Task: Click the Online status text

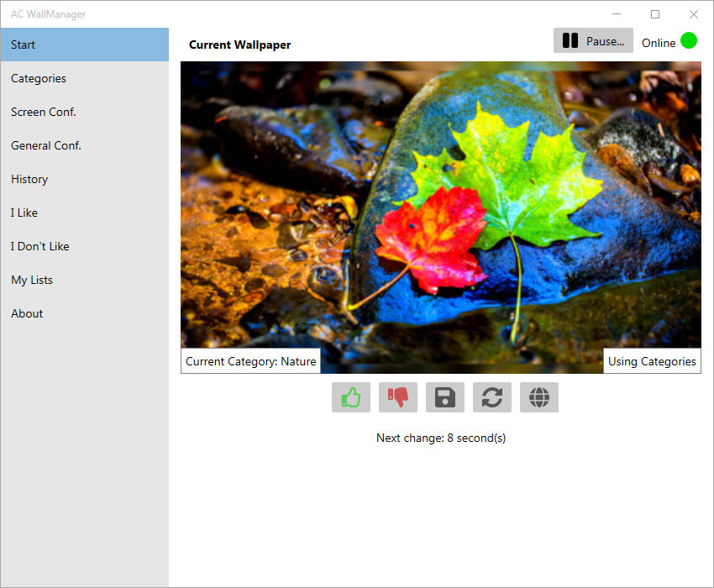Action: (659, 43)
